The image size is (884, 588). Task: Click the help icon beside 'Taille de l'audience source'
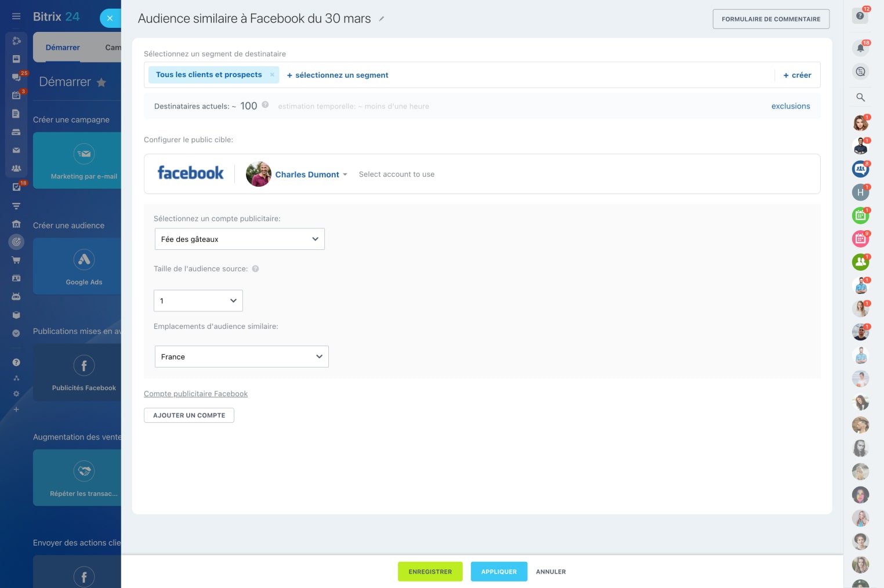point(255,269)
